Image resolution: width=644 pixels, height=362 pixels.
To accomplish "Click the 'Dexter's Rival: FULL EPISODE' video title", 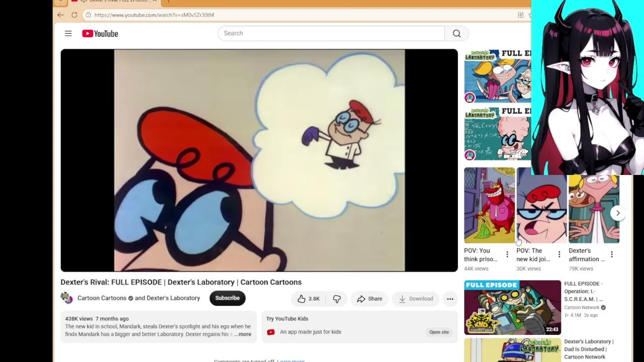I will click(181, 282).
